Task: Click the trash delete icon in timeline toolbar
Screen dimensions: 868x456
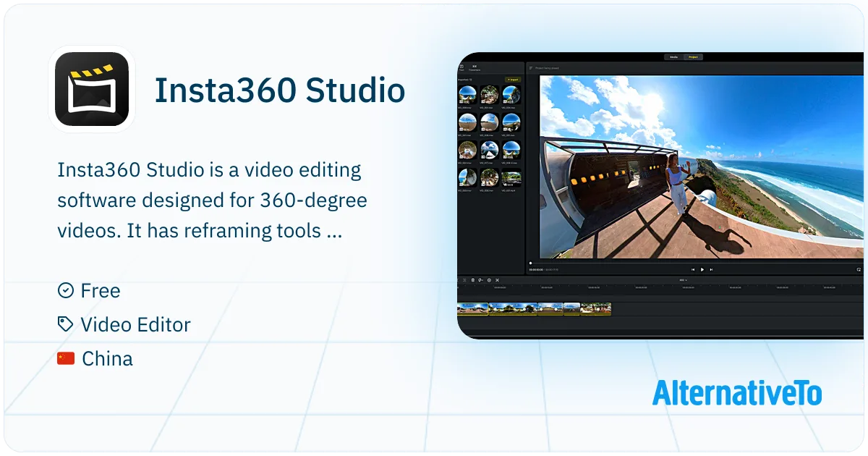Action: 473,279
